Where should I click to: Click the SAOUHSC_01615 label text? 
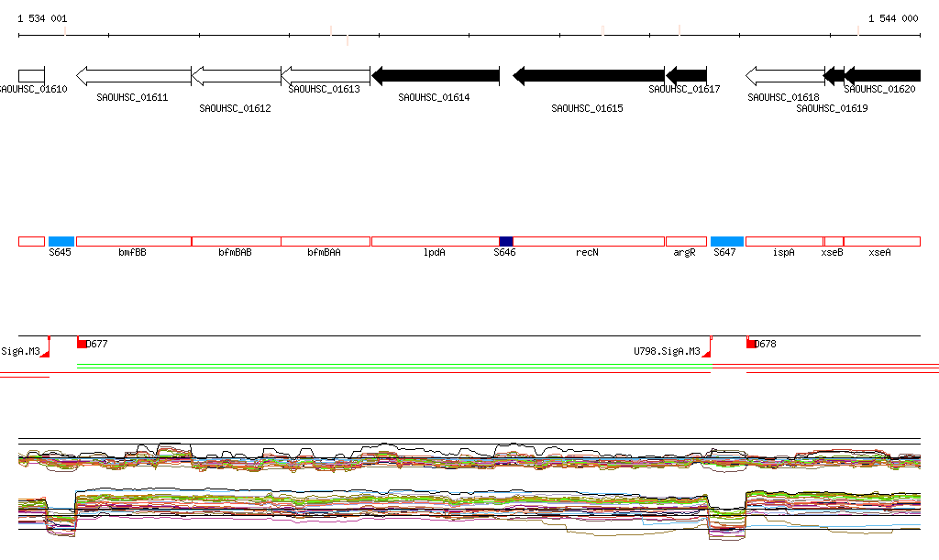pos(588,108)
